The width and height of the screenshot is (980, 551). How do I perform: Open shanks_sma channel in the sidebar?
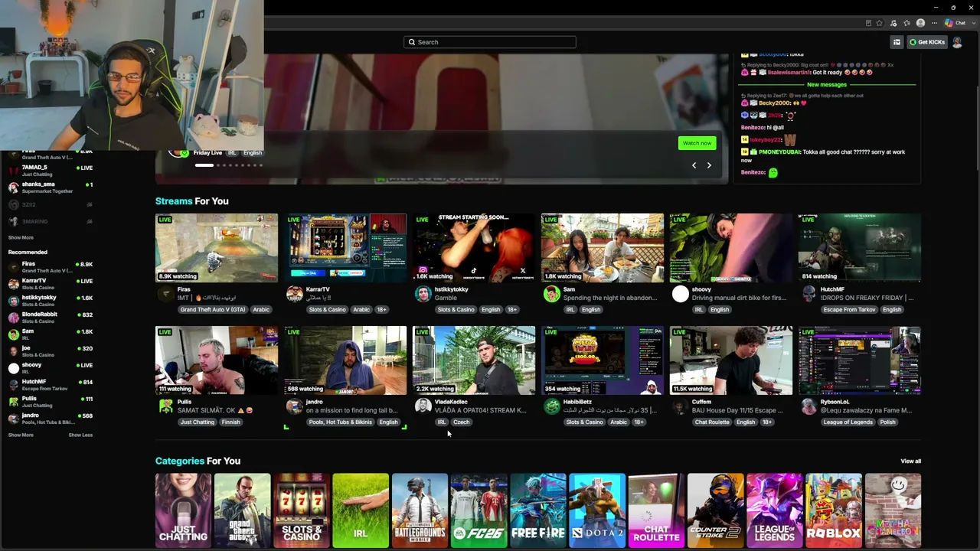click(51, 187)
